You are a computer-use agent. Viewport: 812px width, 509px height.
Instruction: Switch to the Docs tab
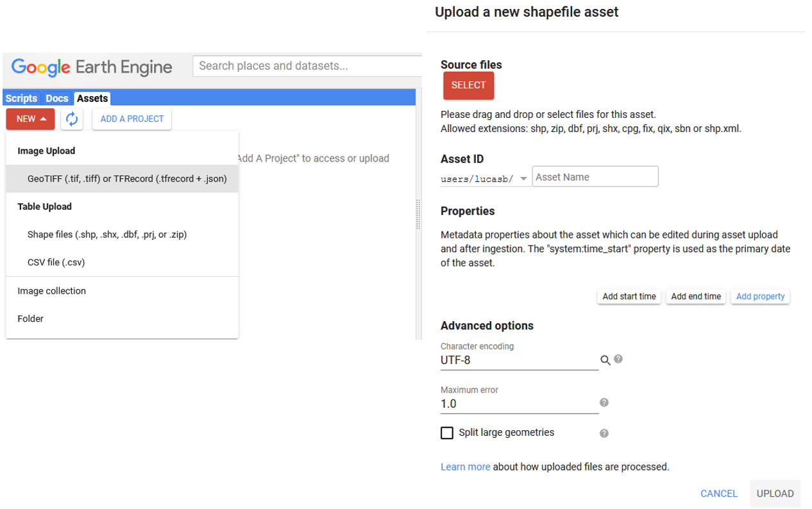57,98
